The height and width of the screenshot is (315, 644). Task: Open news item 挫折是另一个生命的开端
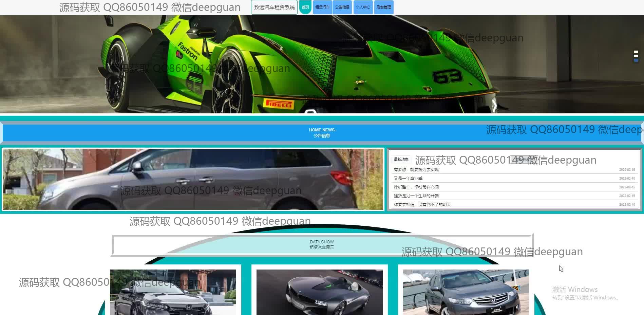click(x=416, y=196)
